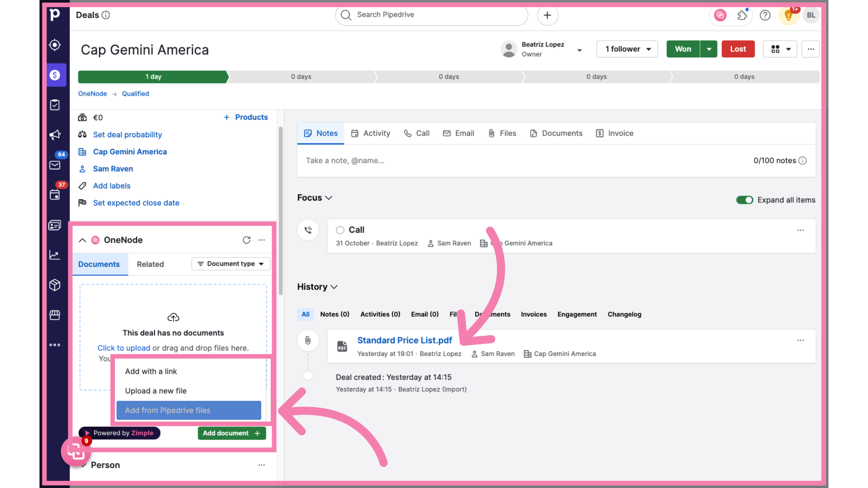The height and width of the screenshot is (488, 868).
Task: Open Standard Price List.pdf file link
Action: click(405, 340)
